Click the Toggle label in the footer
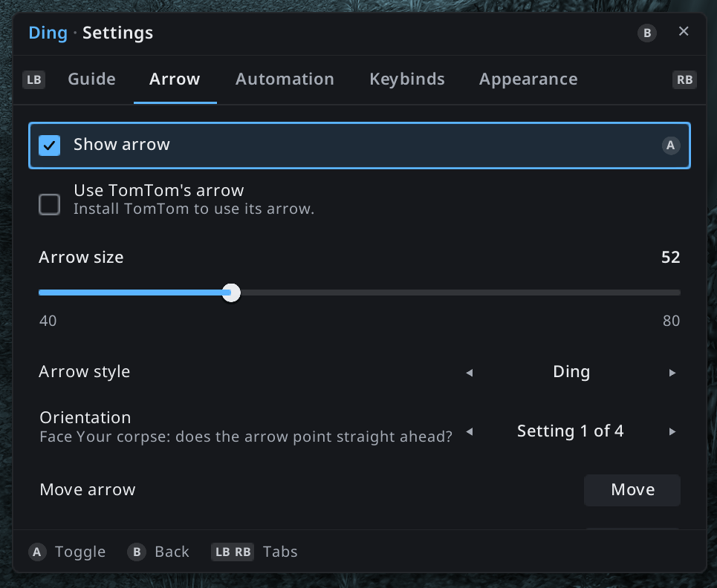This screenshot has width=717, height=588. point(80,552)
